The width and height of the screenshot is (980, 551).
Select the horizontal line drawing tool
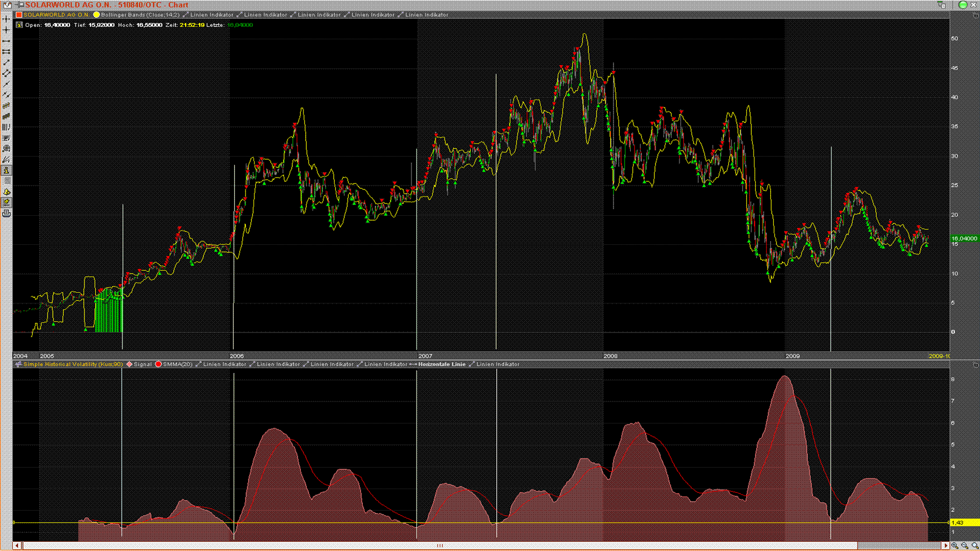(x=6, y=41)
